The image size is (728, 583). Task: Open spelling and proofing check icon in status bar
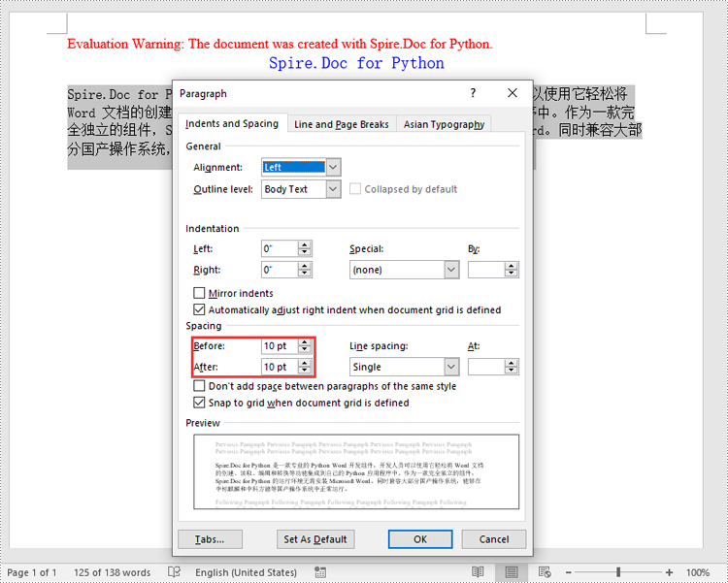174,572
